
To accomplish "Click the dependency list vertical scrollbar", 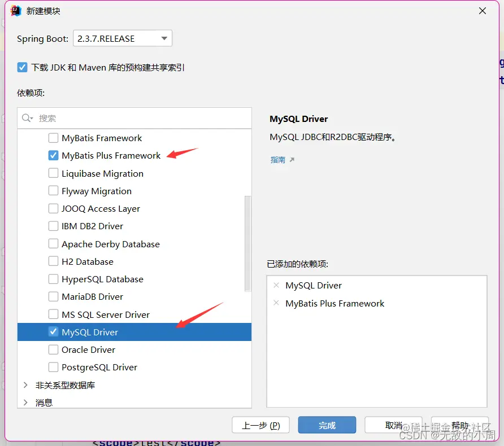I will pos(247,244).
